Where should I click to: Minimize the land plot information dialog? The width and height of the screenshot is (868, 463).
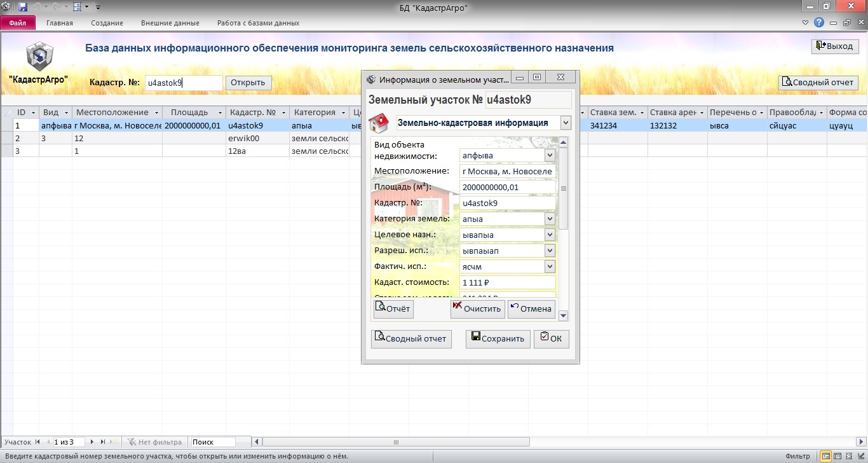point(520,78)
